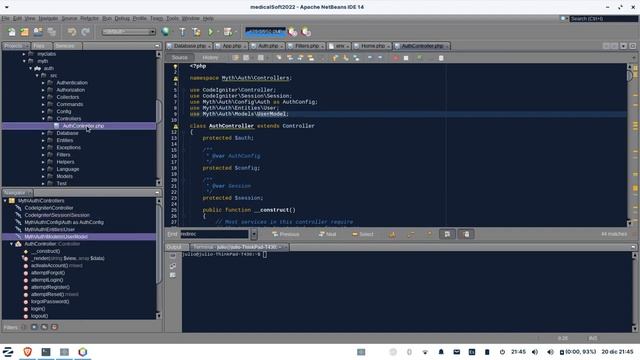Image resolution: width=640 pixels, height=360 pixels.
Task: Expand the Database folder in tree
Action: click(x=43, y=133)
